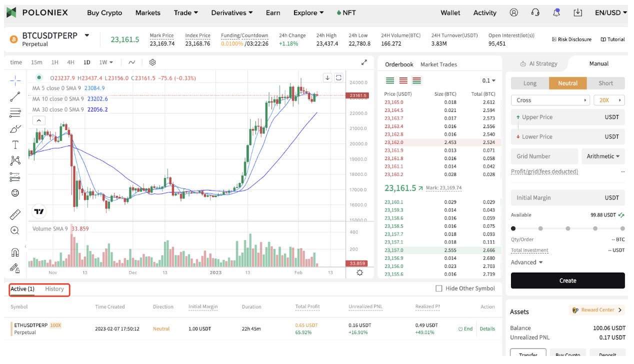
Task: Open the Earn menu item
Action: tap(273, 12)
